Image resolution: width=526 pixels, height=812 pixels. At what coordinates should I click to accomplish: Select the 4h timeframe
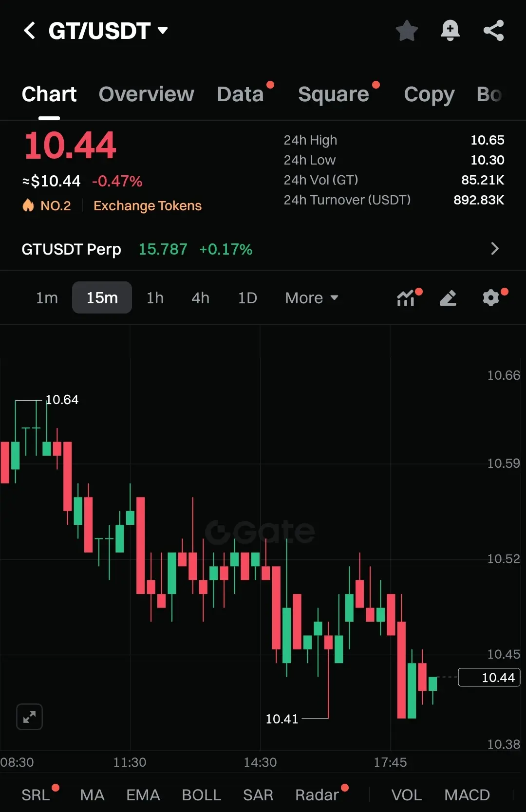(x=200, y=297)
